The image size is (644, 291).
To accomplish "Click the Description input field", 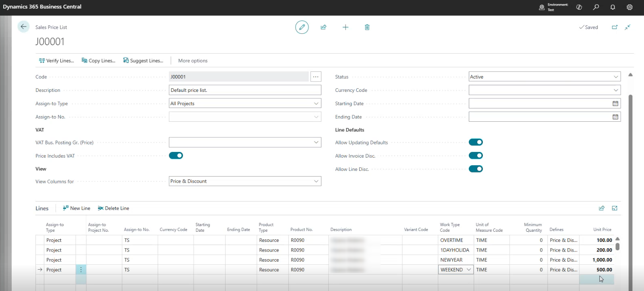I will (x=245, y=90).
